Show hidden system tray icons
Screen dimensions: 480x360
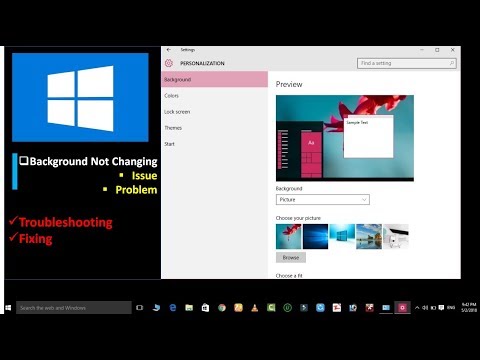tap(417, 308)
